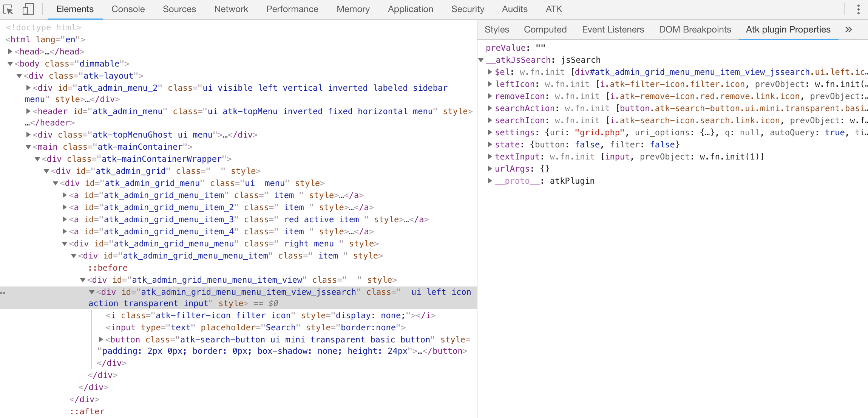Toggle the device toolbar icon
The width and height of the screenshot is (868, 418).
(28, 9)
